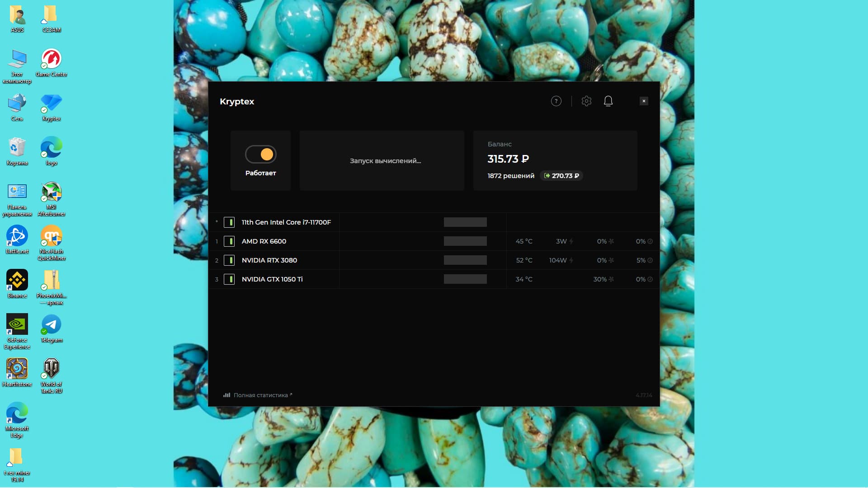
Task: Click the fan icon in the GTX 1050 Ti row
Action: click(x=611, y=279)
